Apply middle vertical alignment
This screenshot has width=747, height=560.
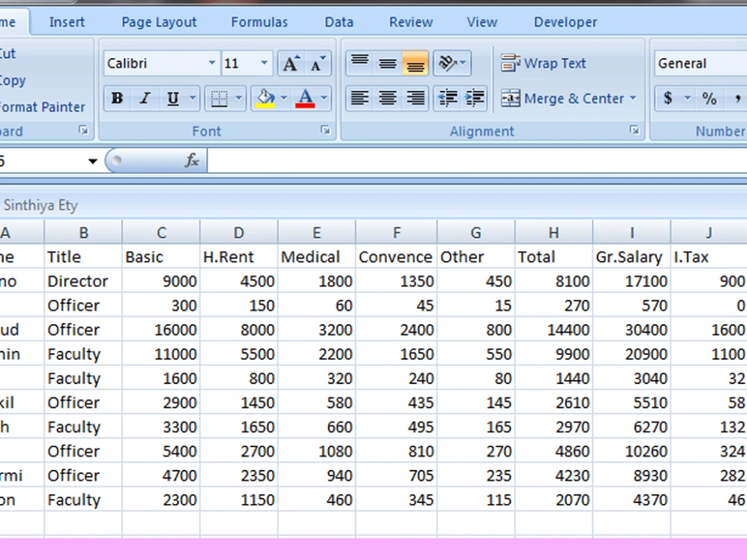[x=388, y=63]
